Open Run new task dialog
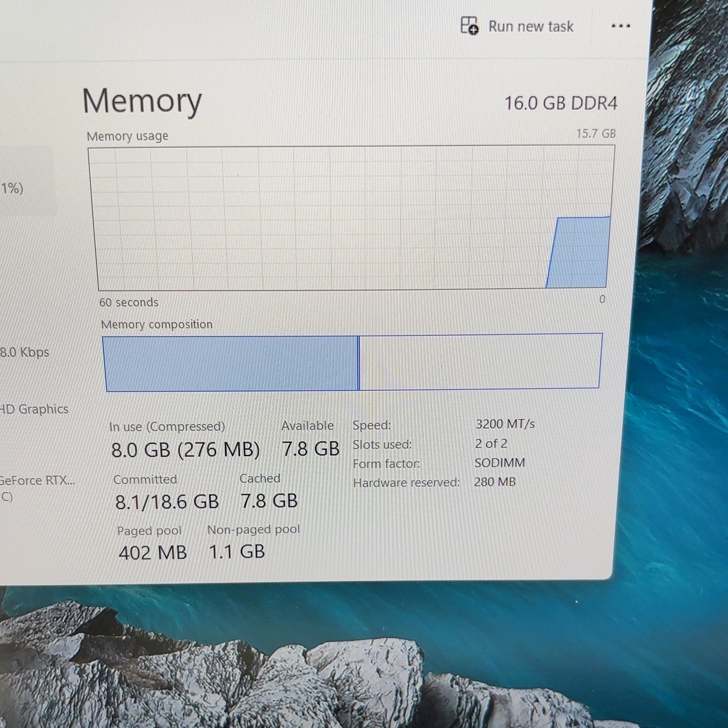This screenshot has height=728, width=728. (517, 26)
